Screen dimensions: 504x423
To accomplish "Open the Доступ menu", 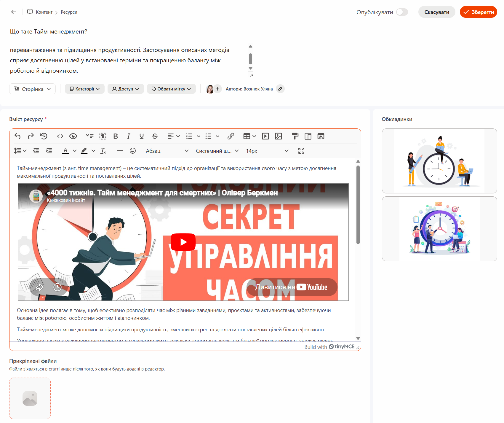I will pos(126,89).
